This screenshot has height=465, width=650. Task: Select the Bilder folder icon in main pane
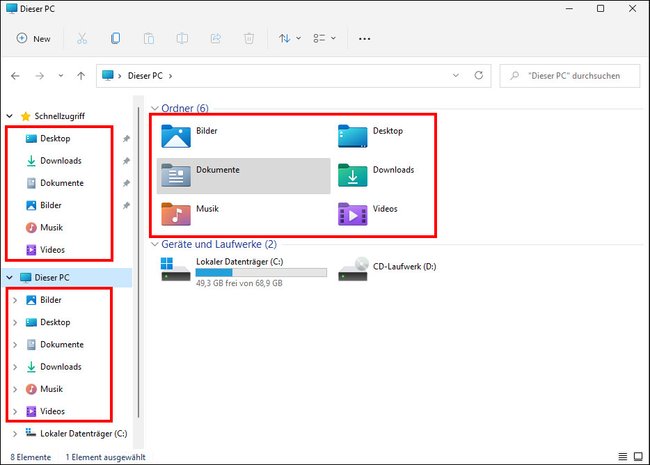point(176,136)
